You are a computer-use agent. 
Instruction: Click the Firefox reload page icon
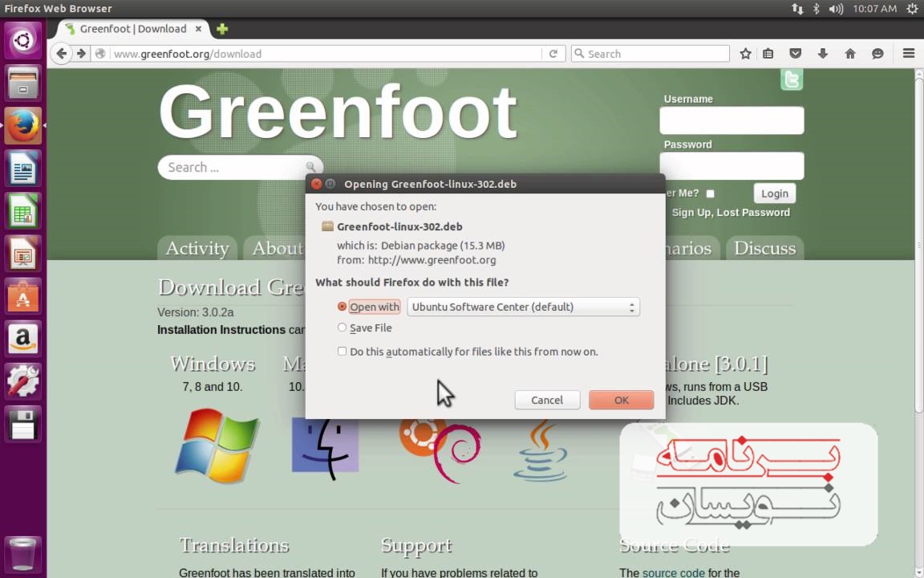[x=553, y=54]
